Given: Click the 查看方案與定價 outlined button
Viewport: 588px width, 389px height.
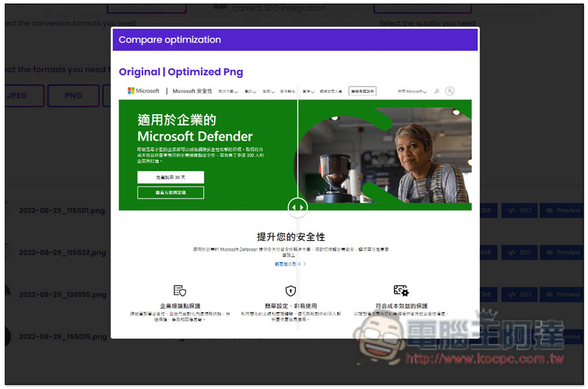Looking at the screenshot, I should point(171,193).
